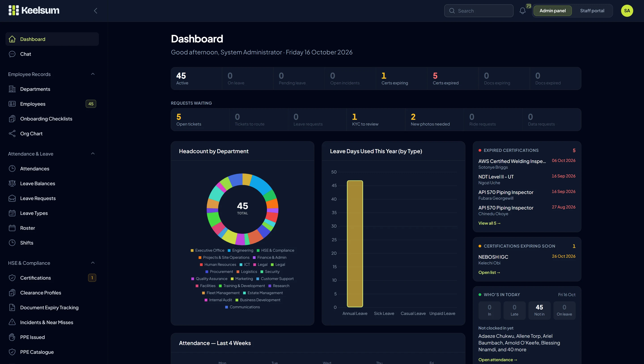Click the New photos needed stat card
The image size is (644, 364).
434,119
